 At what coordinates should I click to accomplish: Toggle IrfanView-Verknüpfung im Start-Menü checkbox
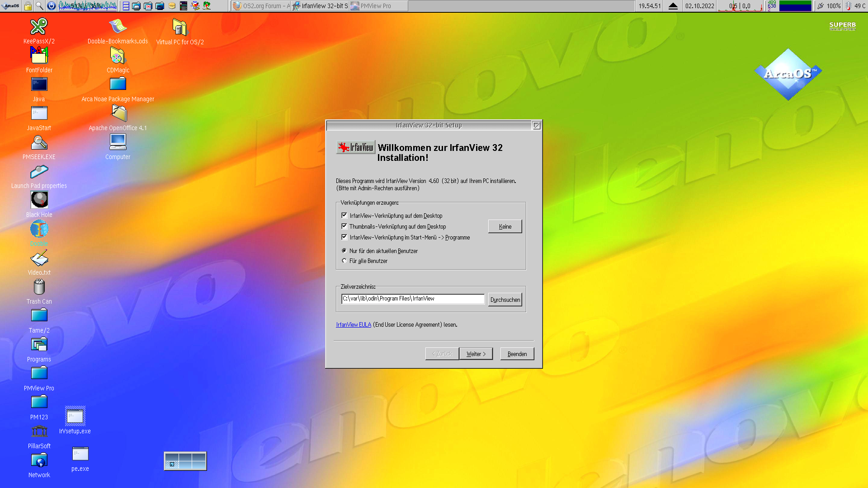(344, 237)
